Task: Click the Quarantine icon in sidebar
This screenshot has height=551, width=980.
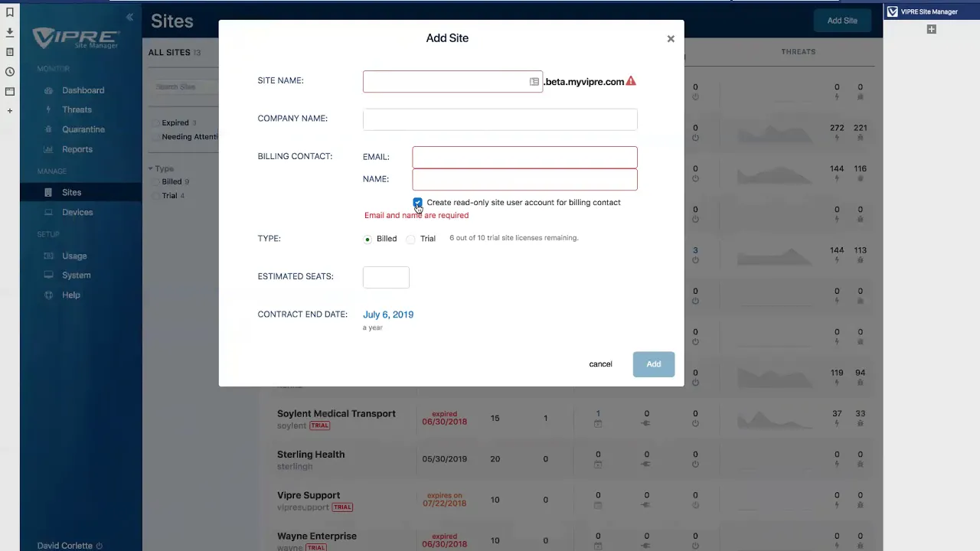Action: pos(49,129)
